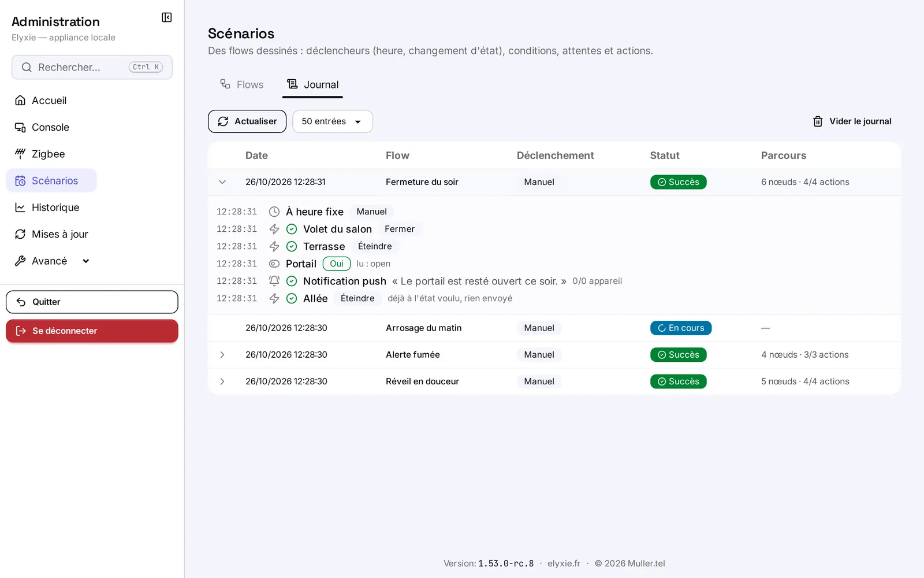Click the green check icon beside Terrasse

292,246
